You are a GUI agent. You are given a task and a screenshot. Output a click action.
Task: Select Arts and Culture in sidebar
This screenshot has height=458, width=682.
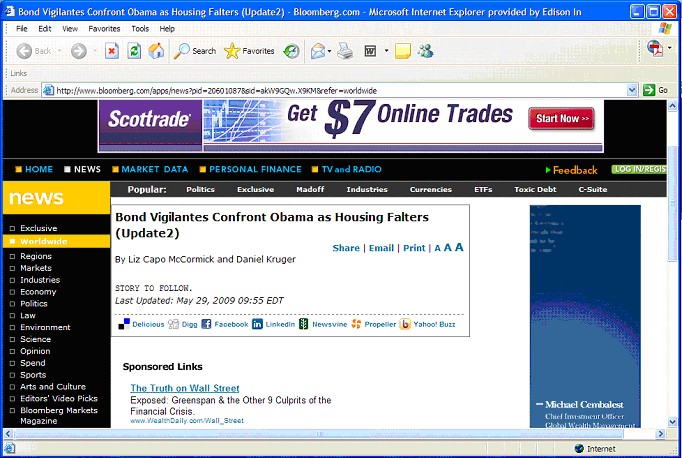pos(53,387)
